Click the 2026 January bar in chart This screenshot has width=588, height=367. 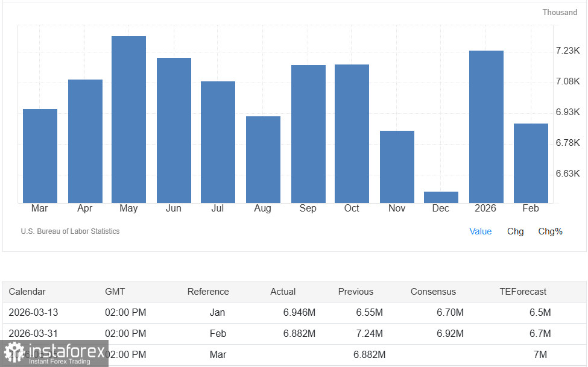click(x=486, y=127)
